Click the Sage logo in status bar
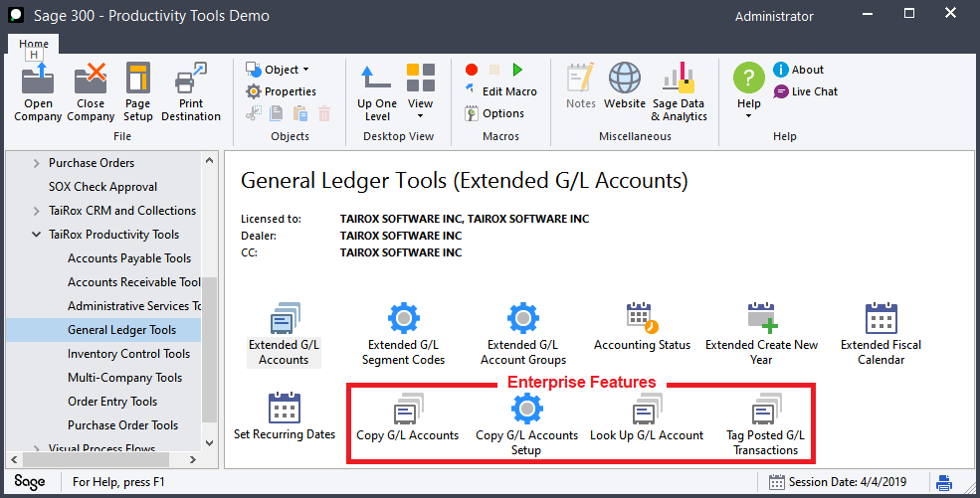The width and height of the screenshot is (980, 498). 30,482
